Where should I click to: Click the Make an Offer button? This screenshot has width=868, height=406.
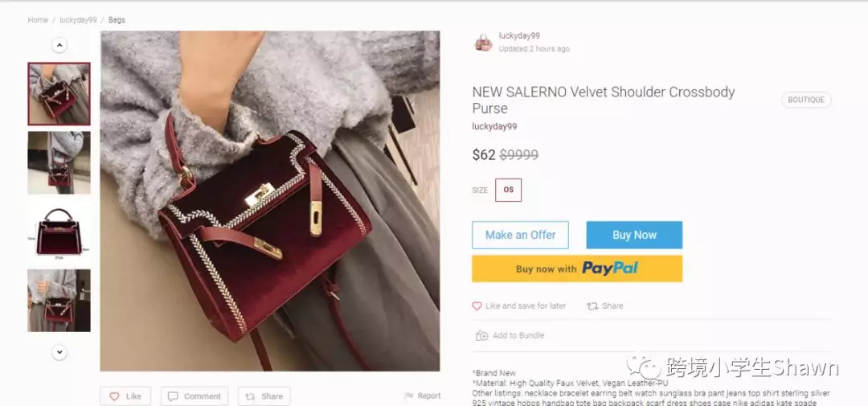tap(520, 235)
